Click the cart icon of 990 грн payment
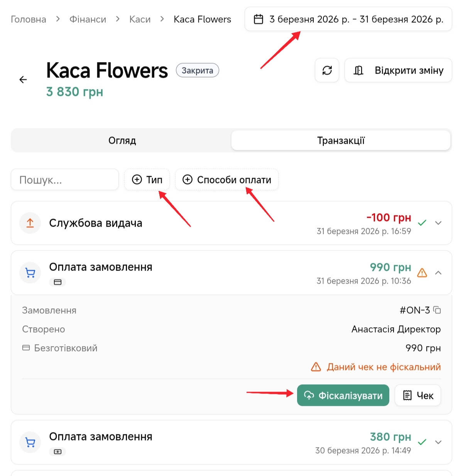Screen dimensions: 463x476 click(x=30, y=273)
